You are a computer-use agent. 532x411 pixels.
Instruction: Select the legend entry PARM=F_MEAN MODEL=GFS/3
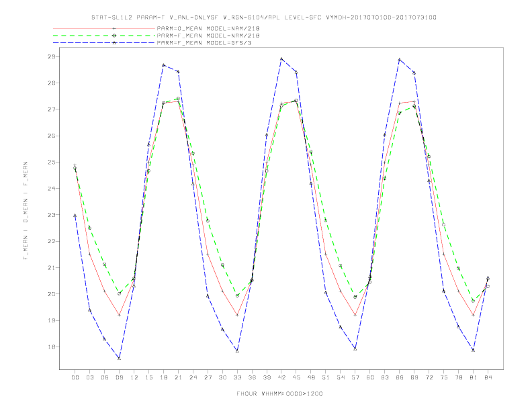coord(152,43)
